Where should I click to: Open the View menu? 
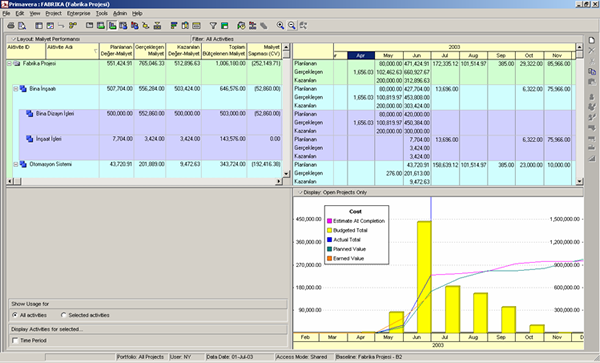tap(35, 13)
